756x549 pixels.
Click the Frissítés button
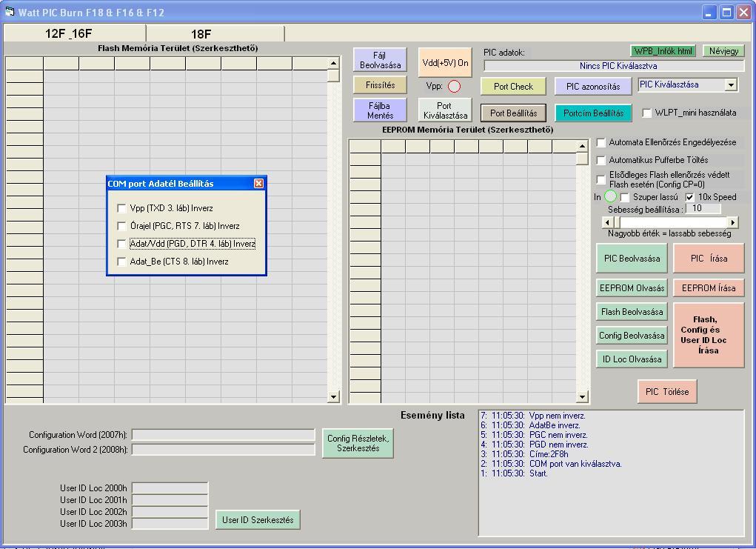point(380,85)
